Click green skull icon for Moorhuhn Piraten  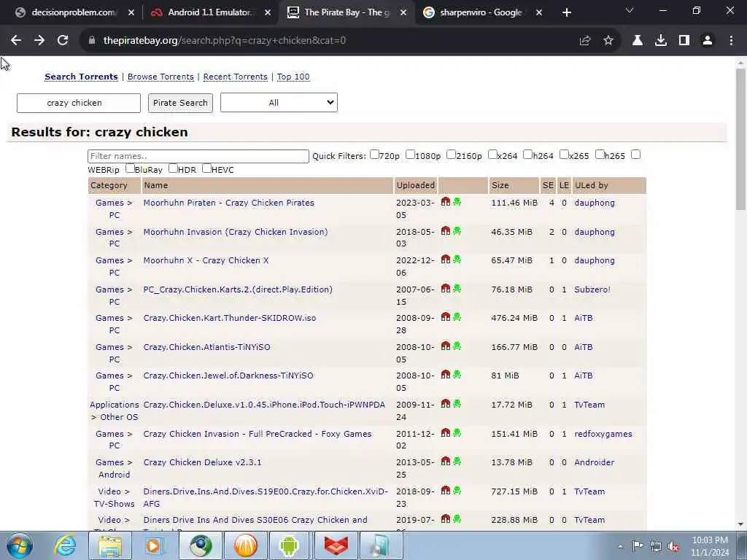click(457, 201)
